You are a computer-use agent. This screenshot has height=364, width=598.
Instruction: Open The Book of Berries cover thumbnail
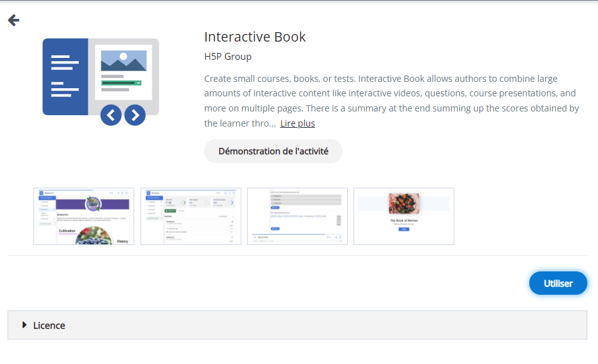click(404, 216)
